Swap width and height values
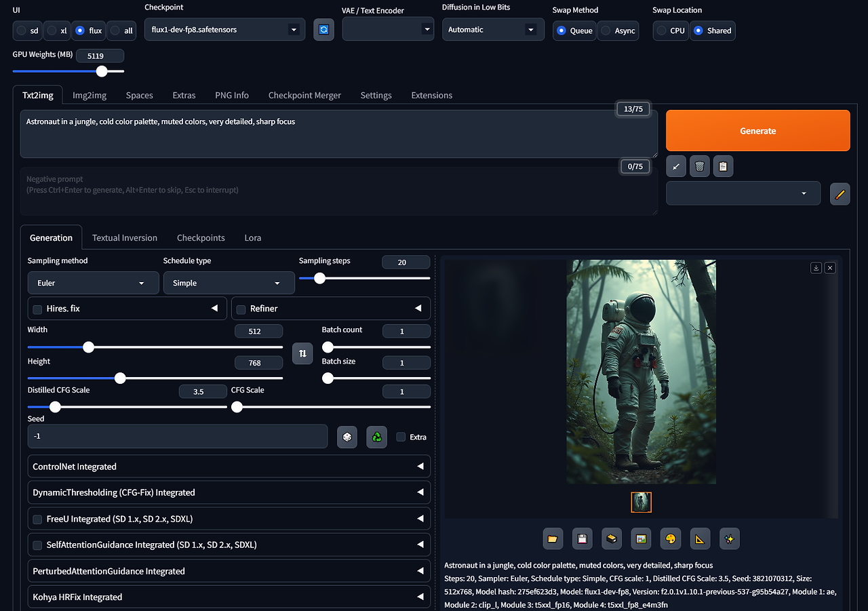This screenshot has width=868, height=611. coord(302,353)
